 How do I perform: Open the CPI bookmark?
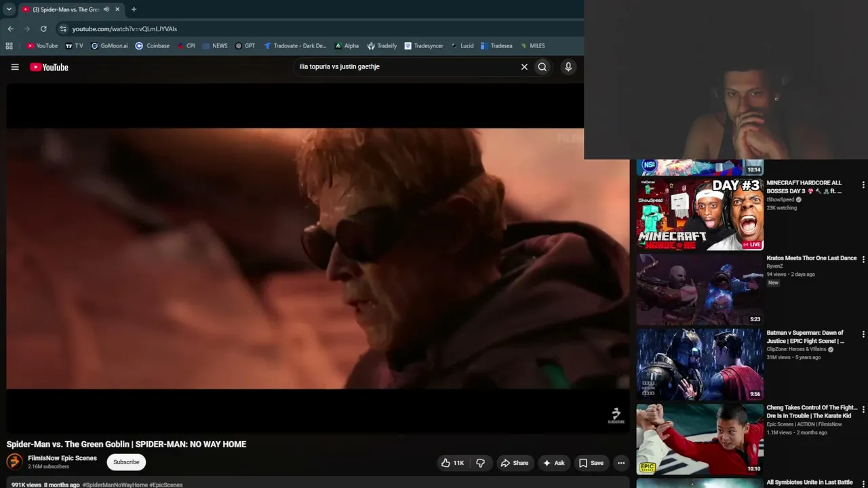click(186, 46)
